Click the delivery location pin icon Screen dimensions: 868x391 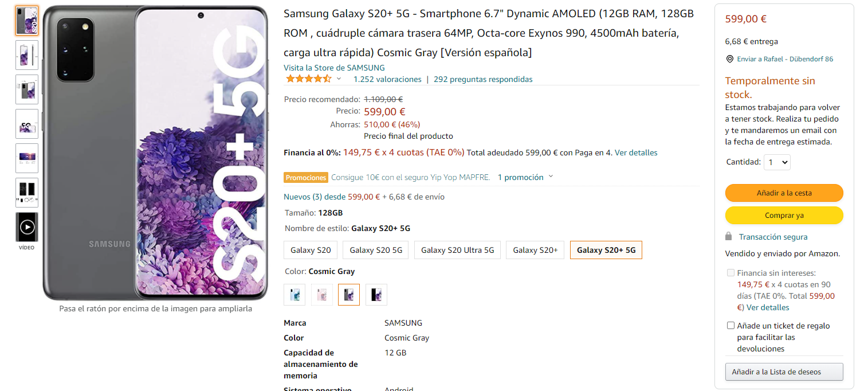(x=729, y=59)
